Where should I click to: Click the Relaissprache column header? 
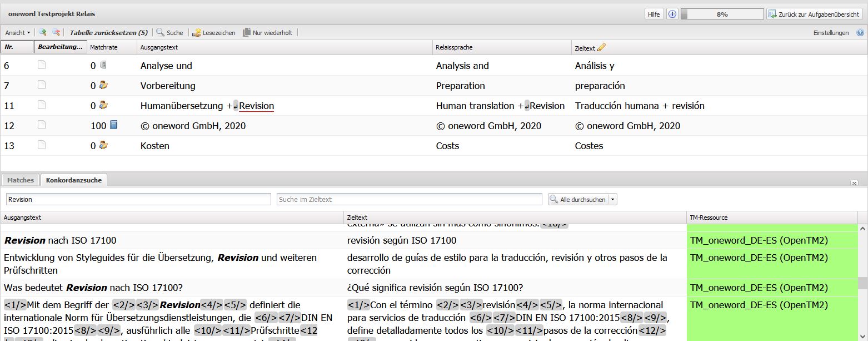pos(502,47)
